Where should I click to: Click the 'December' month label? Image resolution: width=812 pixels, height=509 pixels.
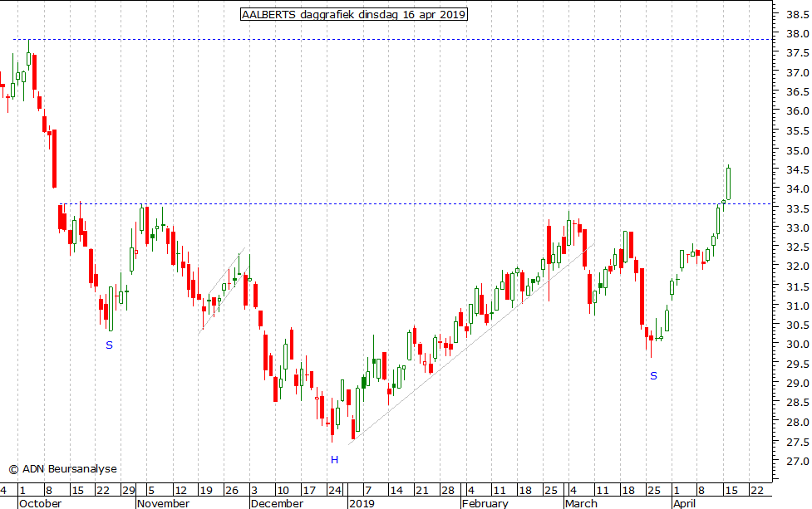pos(277,503)
